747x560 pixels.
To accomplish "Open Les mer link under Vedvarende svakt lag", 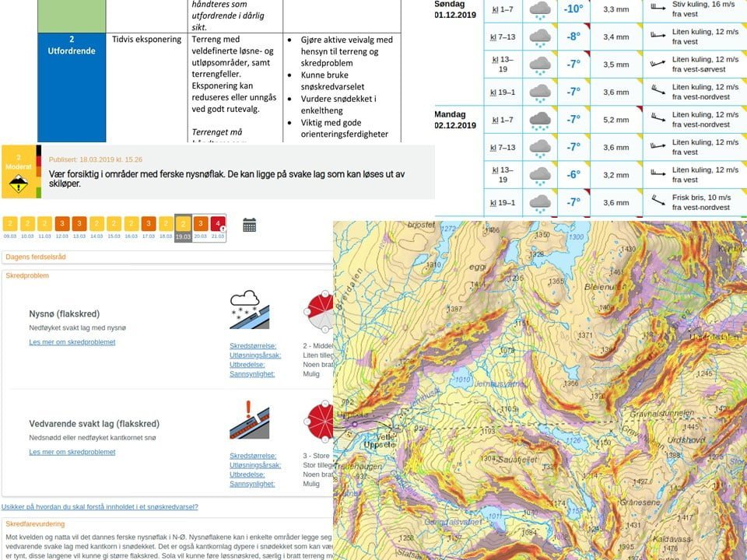I will coord(72,452).
